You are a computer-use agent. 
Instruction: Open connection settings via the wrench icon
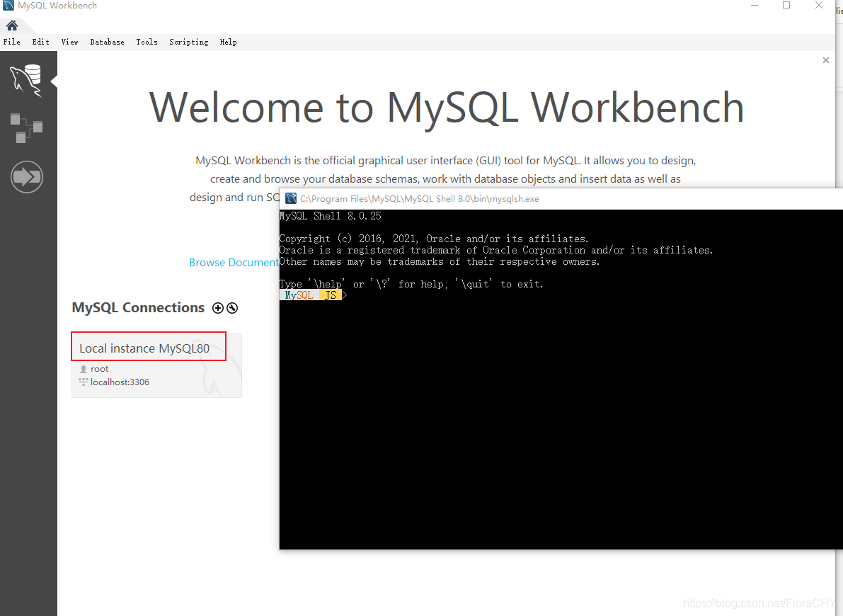pyautogui.click(x=231, y=307)
